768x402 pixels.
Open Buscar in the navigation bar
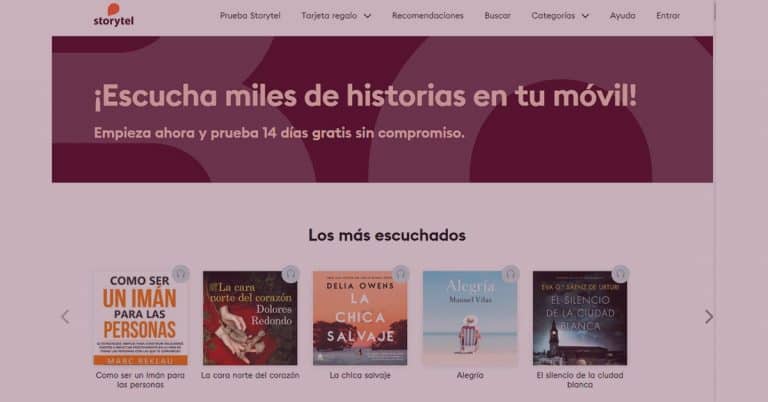[498, 16]
